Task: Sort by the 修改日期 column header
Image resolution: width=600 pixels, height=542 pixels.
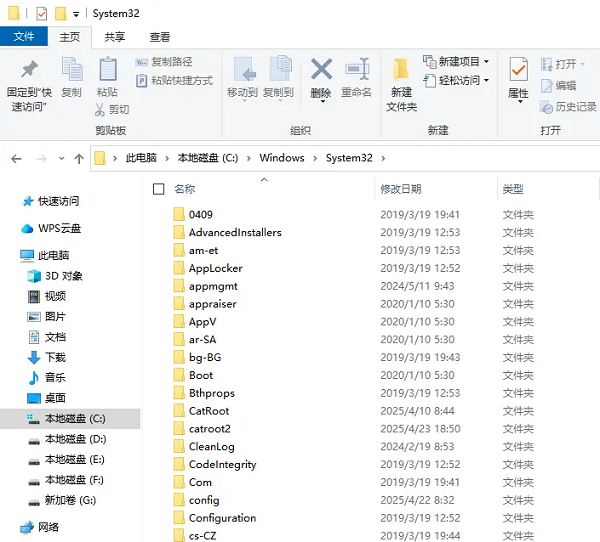Action: [401, 189]
